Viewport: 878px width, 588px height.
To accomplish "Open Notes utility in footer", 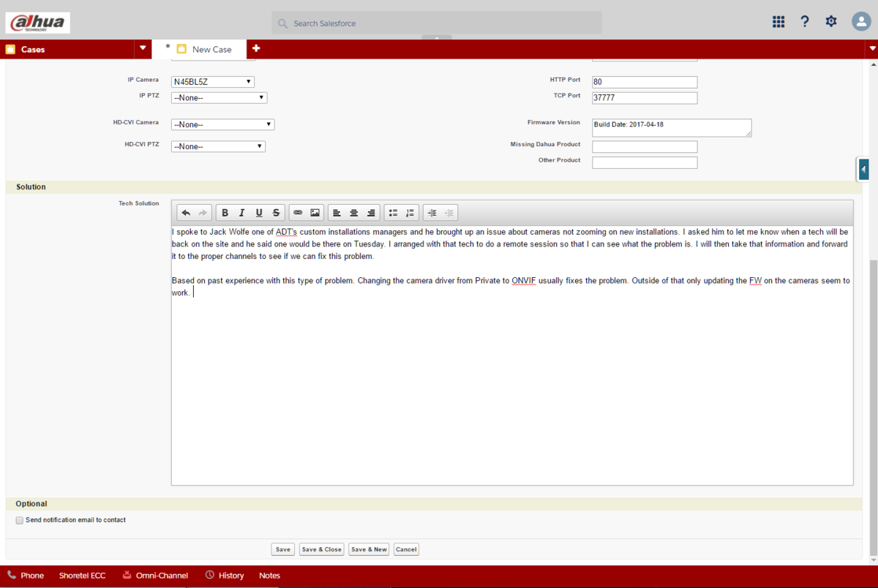I will 269,576.
